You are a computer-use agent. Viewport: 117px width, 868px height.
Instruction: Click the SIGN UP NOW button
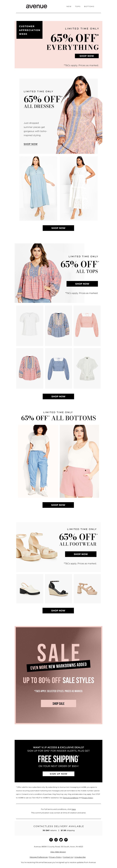click(58, 774)
